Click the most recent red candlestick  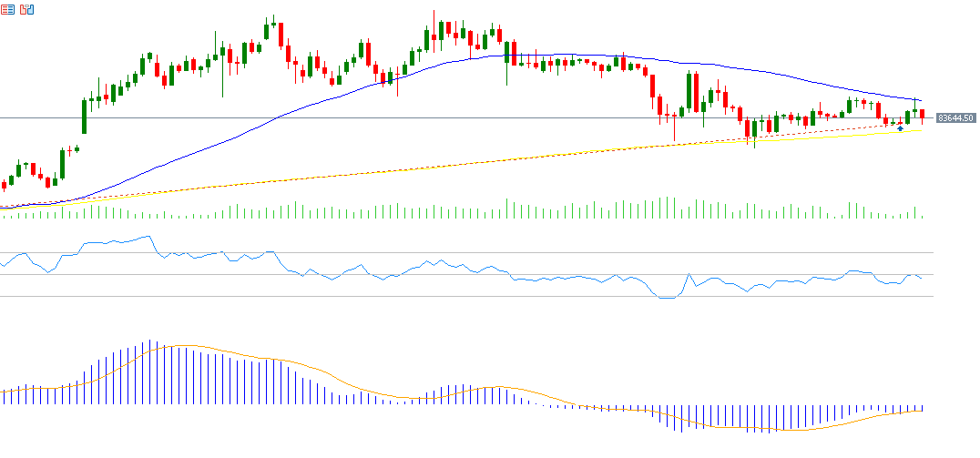coord(922,116)
